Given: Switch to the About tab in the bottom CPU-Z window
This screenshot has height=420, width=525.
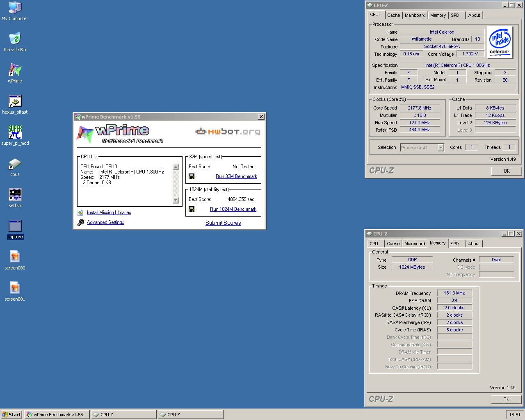Looking at the screenshot, I should click(x=474, y=244).
